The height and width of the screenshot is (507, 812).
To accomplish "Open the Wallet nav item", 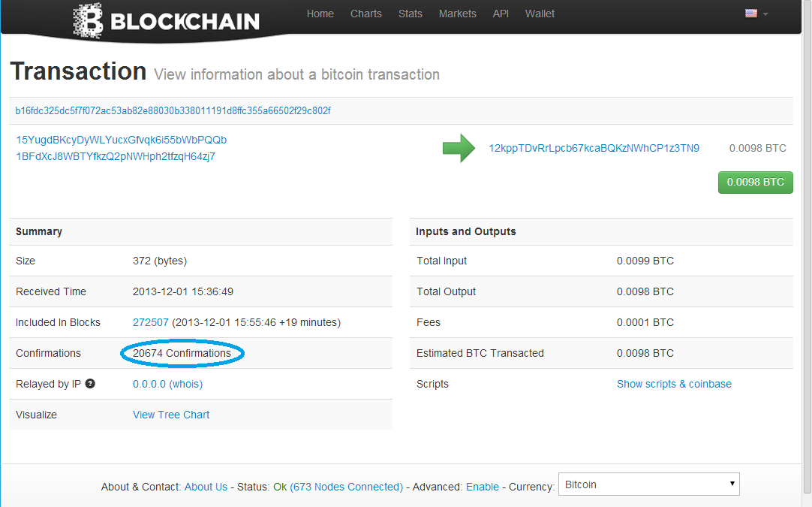I will coord(540,14).
